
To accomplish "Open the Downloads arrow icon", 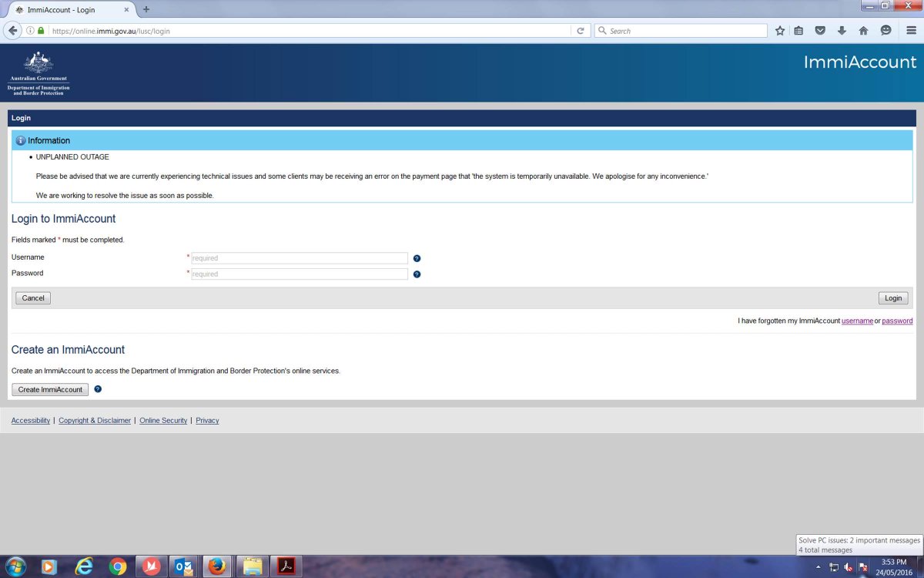I will point(842,31).
